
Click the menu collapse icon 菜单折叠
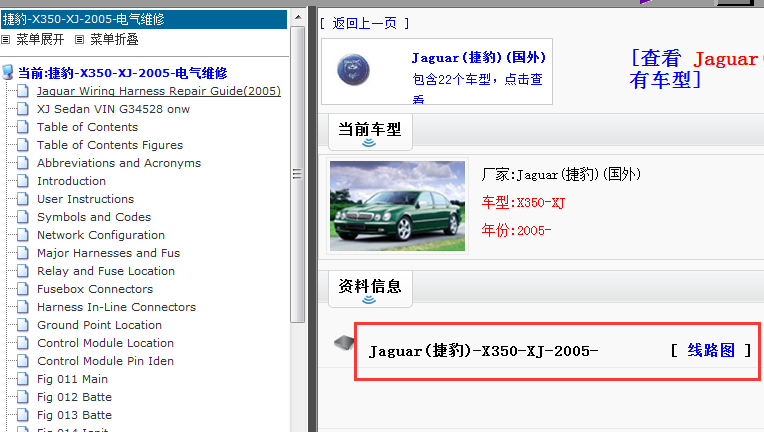point(79,39)
